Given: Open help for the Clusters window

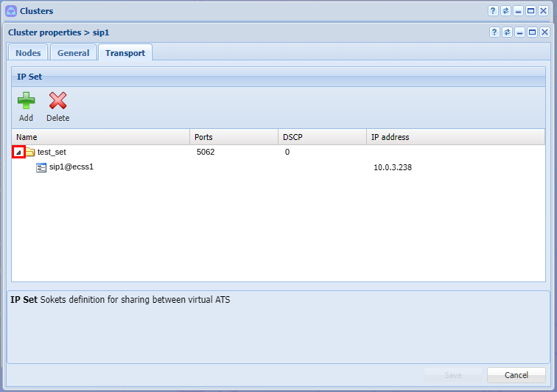Looking at the screenshot, I should [493, 11].
